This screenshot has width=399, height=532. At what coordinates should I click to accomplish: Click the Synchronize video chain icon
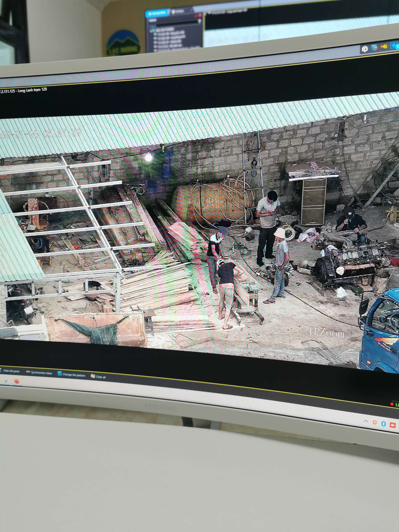(28, 372)
